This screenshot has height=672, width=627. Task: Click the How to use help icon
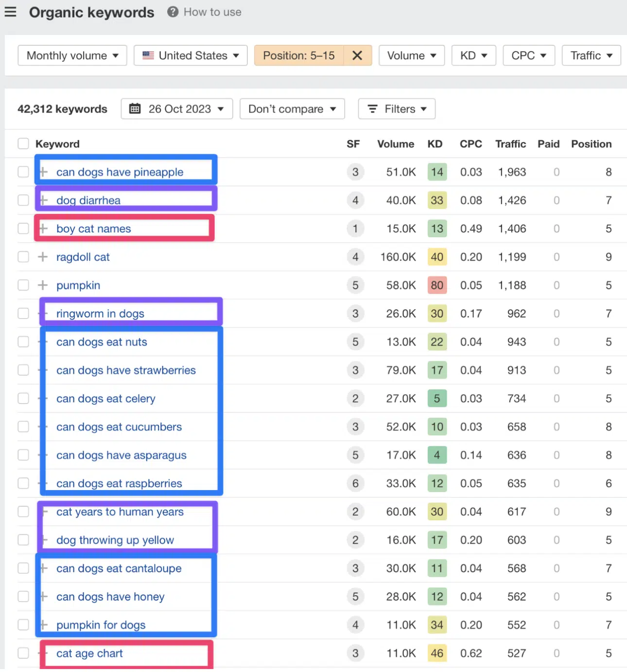(x=173, y=12)
